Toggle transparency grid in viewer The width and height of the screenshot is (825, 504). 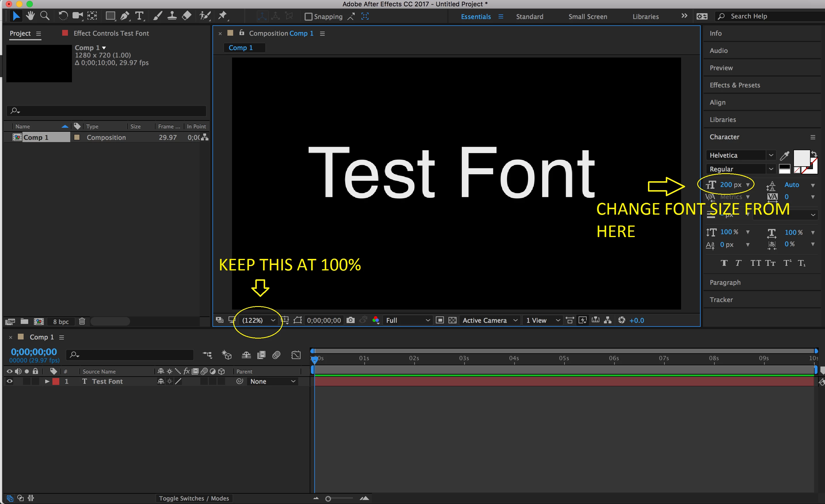[x=452, y=320]
